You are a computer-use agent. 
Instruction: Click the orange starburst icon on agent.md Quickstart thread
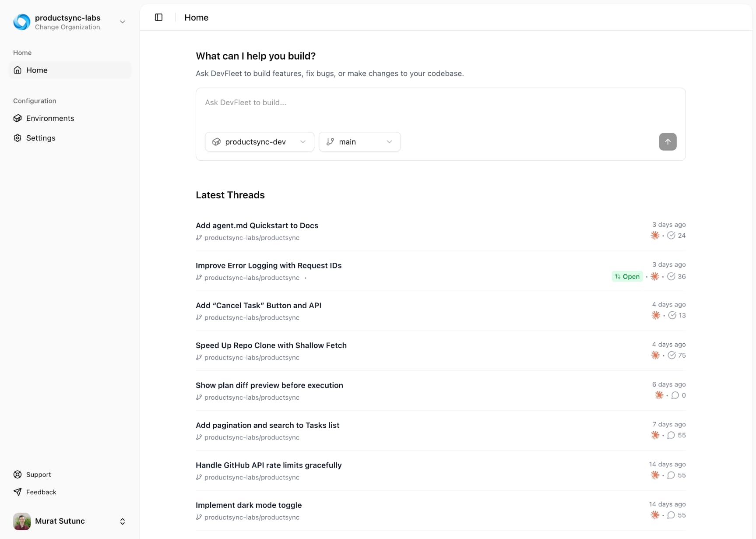tap(655, 236)
